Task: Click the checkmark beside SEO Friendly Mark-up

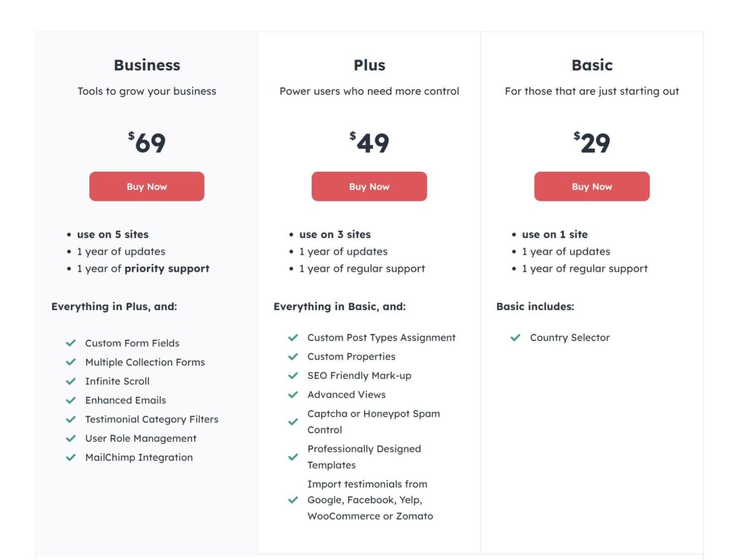Action: [293, 376]
